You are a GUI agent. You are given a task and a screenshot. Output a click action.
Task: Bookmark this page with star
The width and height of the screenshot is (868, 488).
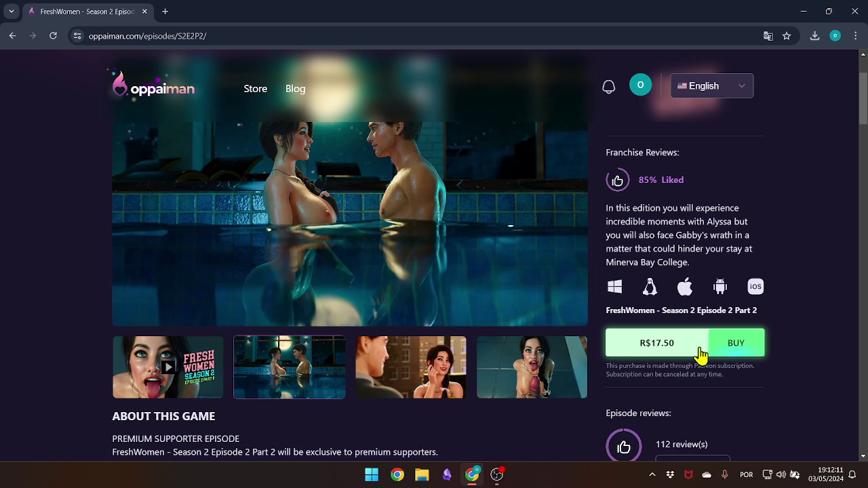tap(787, 36)
